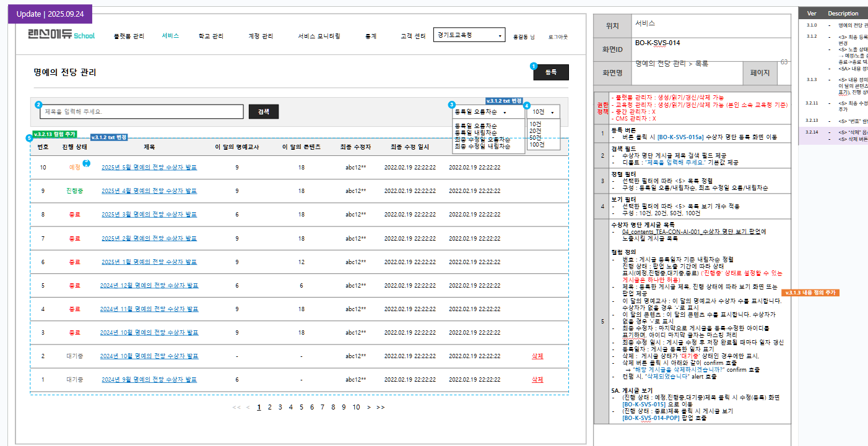Click annotation marker 1 beside 등록 button
Screen dimensions: 868x446
click(x=534, y=66)
